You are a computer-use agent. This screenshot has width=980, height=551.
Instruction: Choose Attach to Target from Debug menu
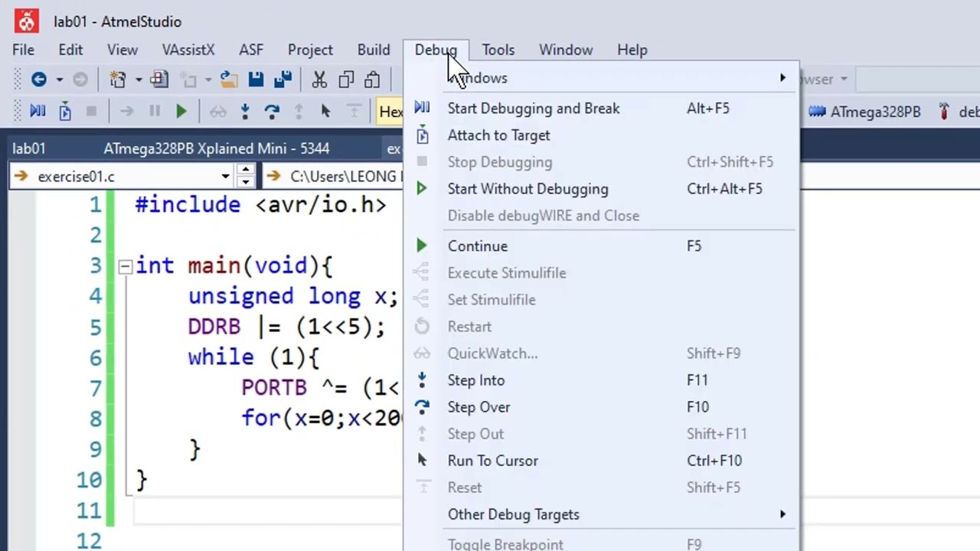tap(498, 135)
